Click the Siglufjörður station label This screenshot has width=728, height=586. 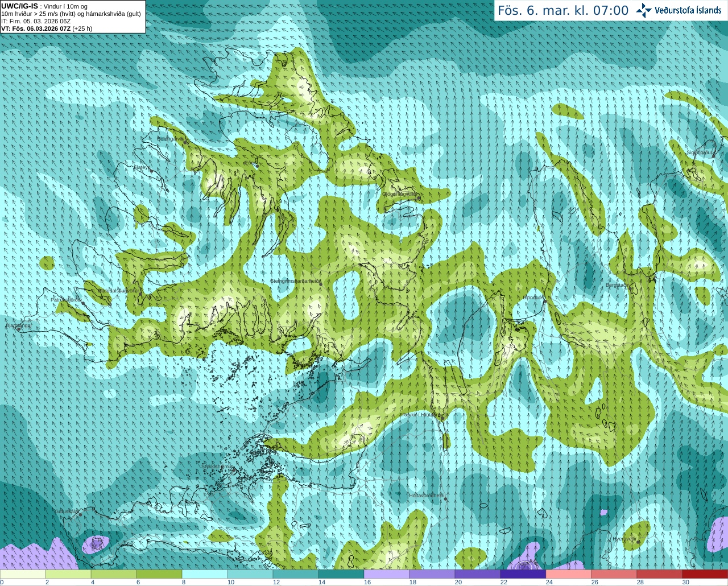pyautogui.click(x=700, y=152)
